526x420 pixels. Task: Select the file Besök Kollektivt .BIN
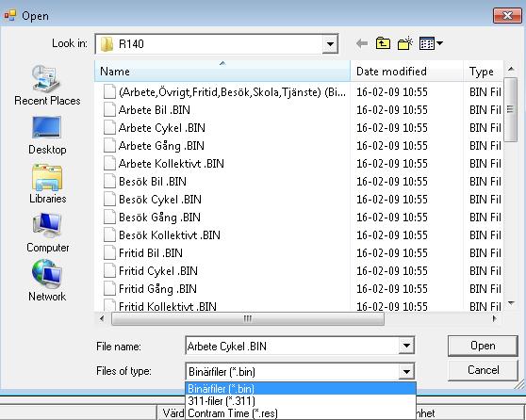170,235
